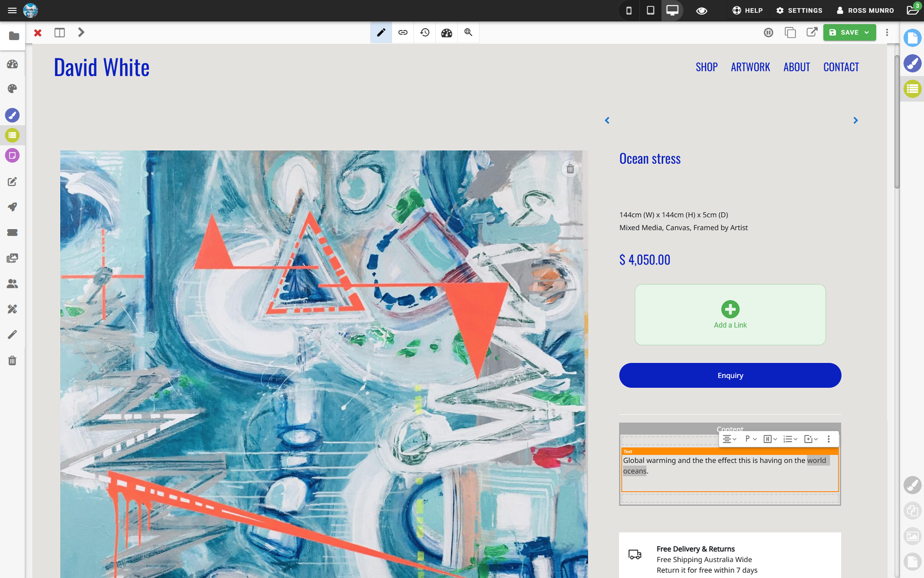Select the Link tool in the top toolbar
This screenshot has width=924, height=578.
coord(403,32)
